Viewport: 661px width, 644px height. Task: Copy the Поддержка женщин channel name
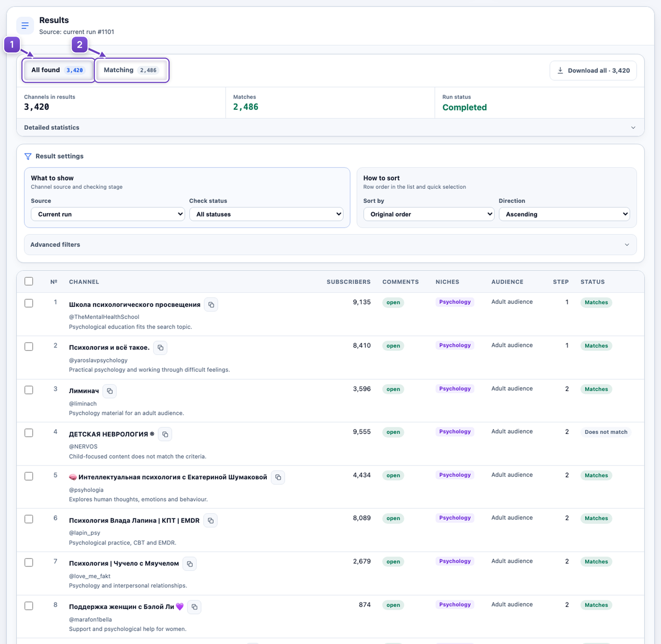[195, 607]
